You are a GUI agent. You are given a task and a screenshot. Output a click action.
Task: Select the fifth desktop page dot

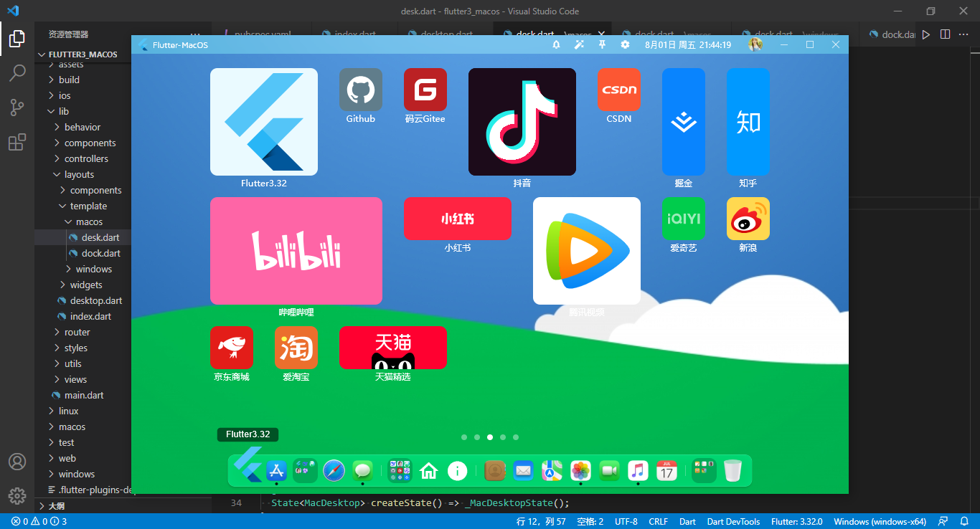pos(516,437)
